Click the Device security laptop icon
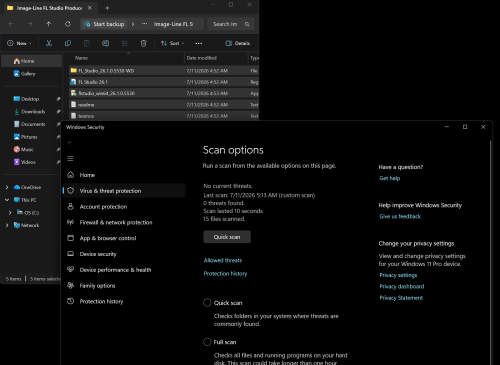500x365 pixels. 70,254
